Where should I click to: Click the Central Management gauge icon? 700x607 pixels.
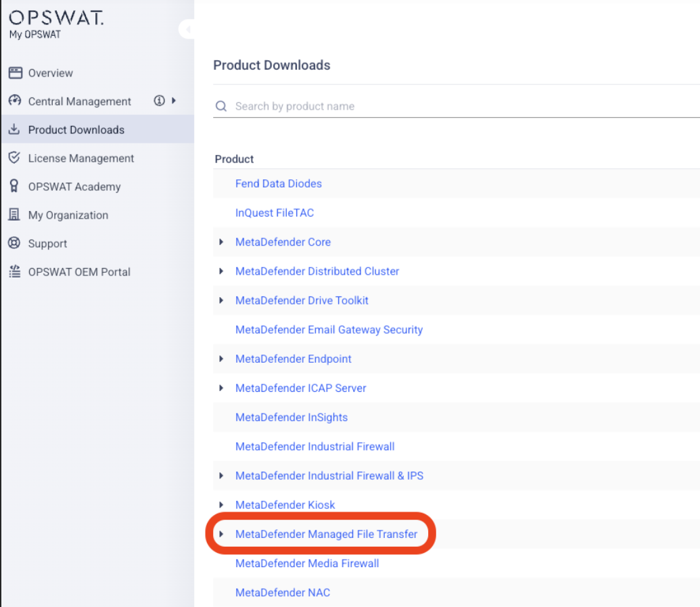click(15, 101)
